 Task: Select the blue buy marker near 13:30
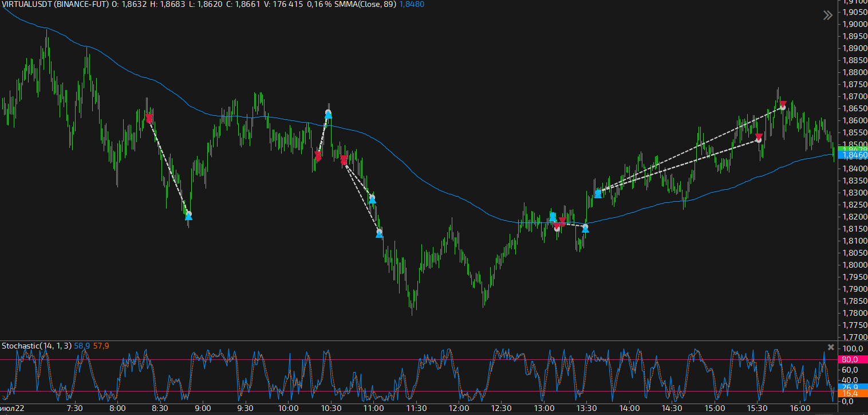[585, 229]
